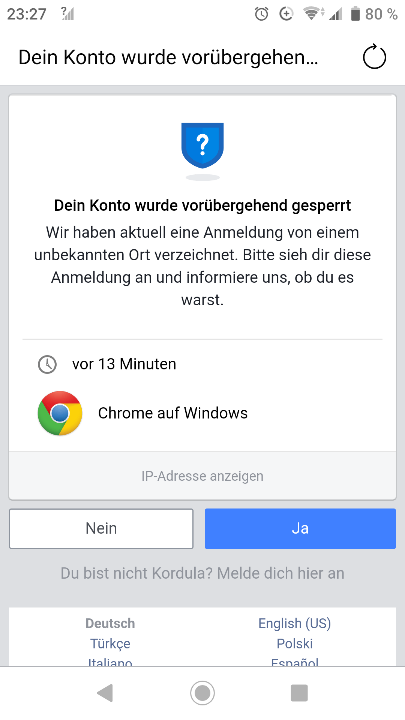Tap the Android home circle icon
The width and height of the screenshot is (405, 720).
(x=202, y=692)
